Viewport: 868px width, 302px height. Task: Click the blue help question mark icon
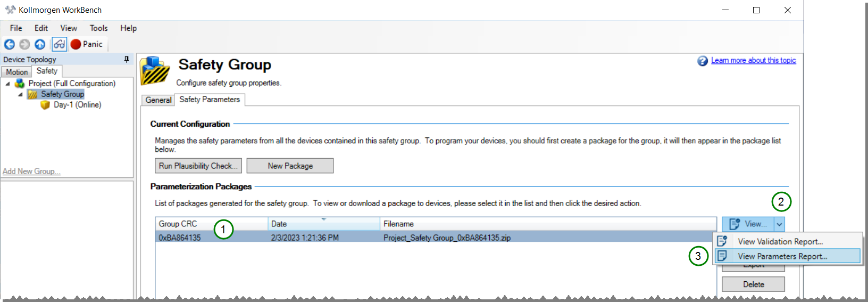[703, 61]
